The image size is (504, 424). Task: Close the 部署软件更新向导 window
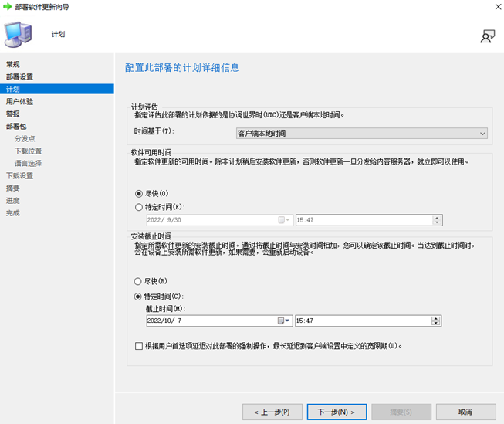tap(498, 7)
